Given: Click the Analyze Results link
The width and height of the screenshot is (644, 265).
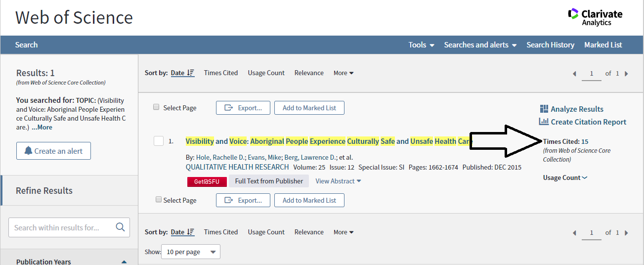Looking at the screenshot, I should 572,109.
